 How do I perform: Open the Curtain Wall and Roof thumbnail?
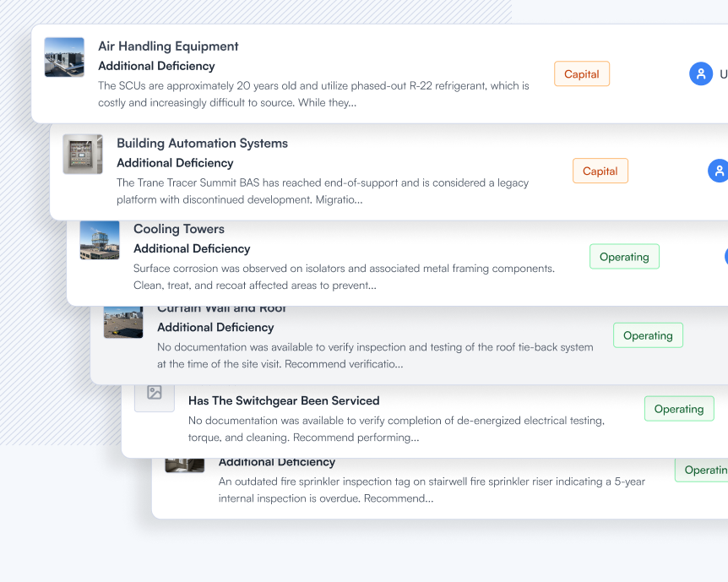(x=123, y=322)
